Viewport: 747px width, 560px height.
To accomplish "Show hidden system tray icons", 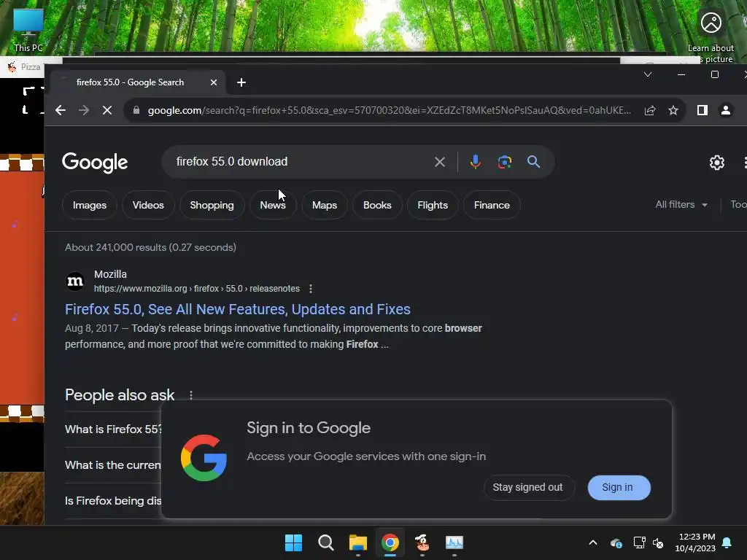I will [593, 542].
